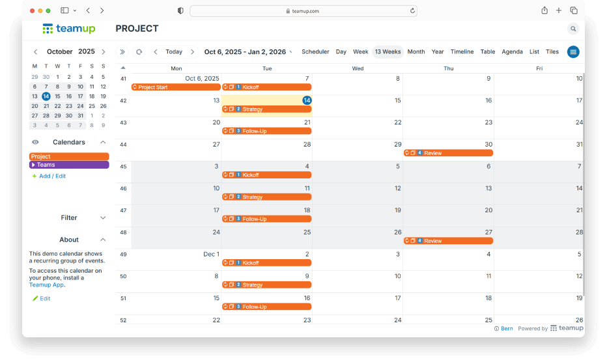The height and width of the screenshot is (364, 607).
Task: Switch to Tiles view
Action: tap(552, 52)
